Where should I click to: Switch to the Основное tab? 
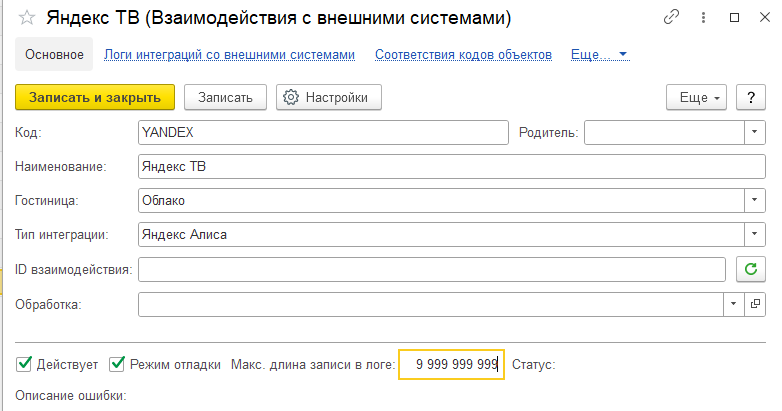(54, 55)
